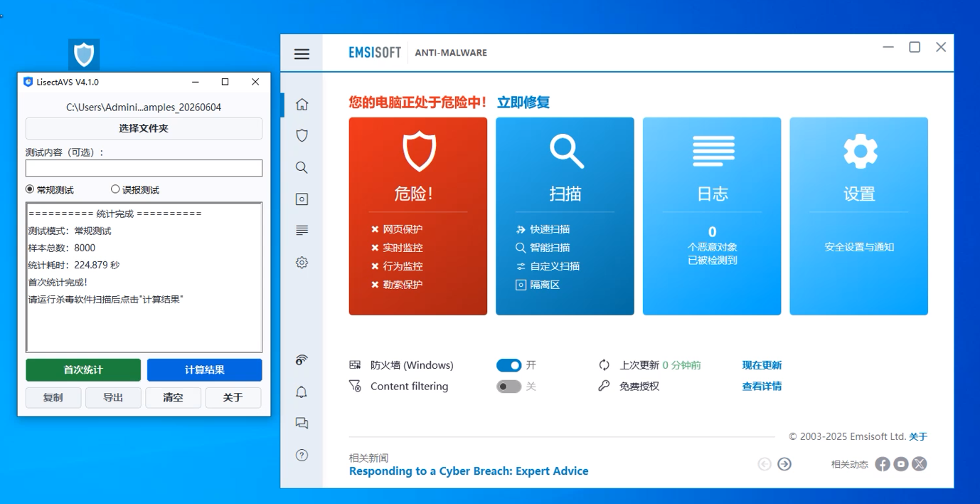Screen dimensions: 980x504
Task: Open the settings gear sidebar icon
Action: (x=302, y=263)
